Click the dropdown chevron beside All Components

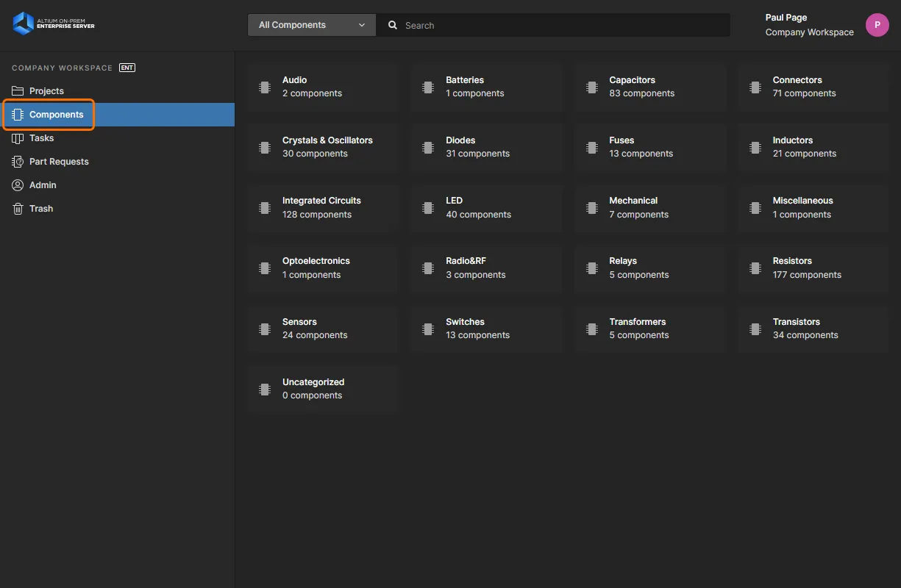(362, 25)
